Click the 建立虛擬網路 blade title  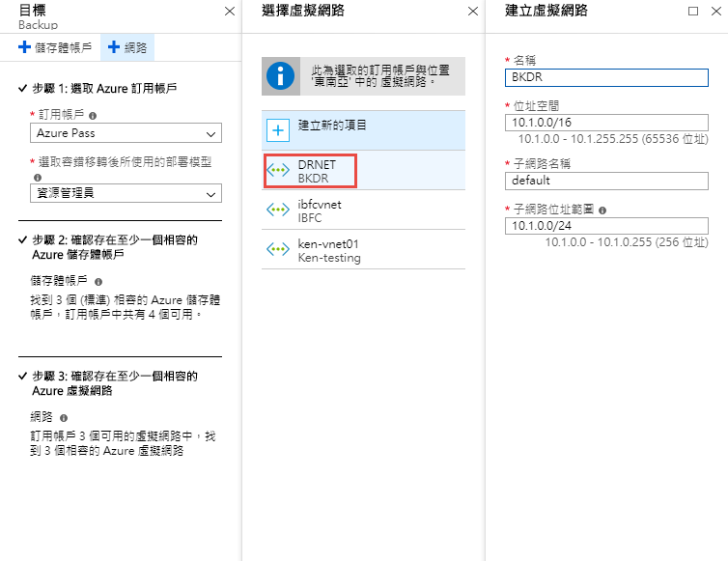546,11
